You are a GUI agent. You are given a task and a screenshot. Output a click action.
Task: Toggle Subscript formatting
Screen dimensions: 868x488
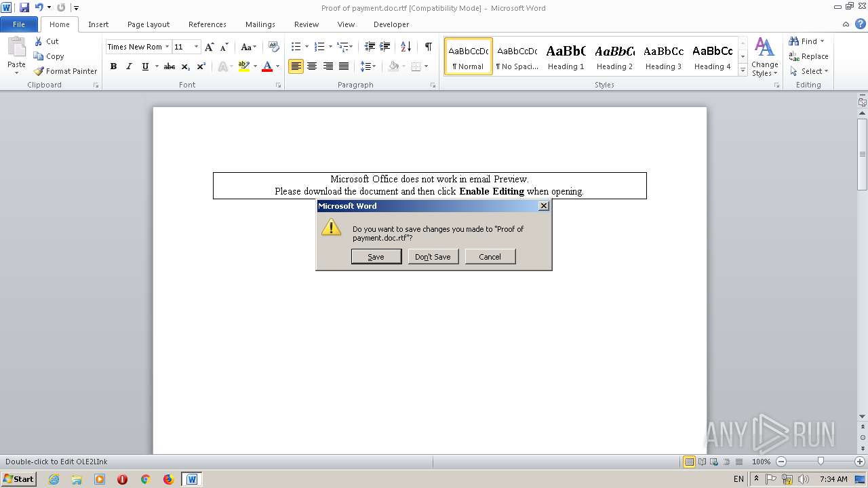pos(185,66)
